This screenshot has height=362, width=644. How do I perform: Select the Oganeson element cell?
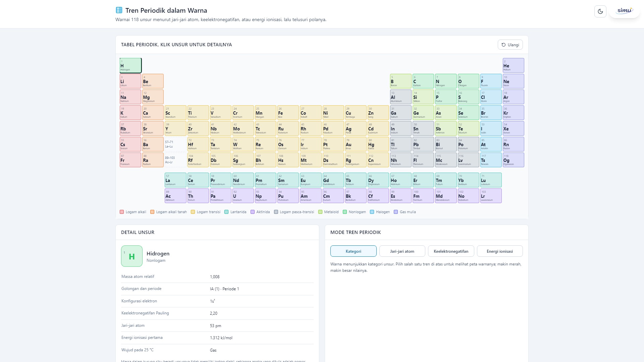tap(513, 160)
